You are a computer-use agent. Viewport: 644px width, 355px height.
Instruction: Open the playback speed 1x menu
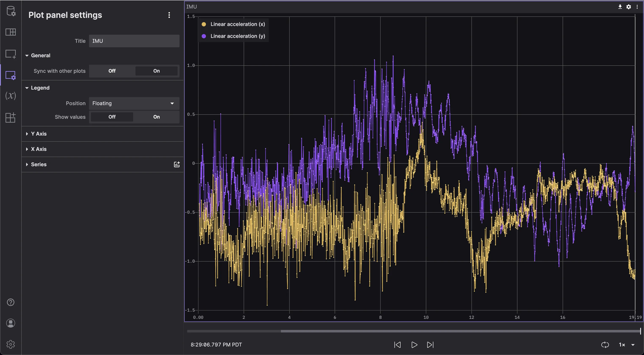pyautogui.click(x=623, y=345)
